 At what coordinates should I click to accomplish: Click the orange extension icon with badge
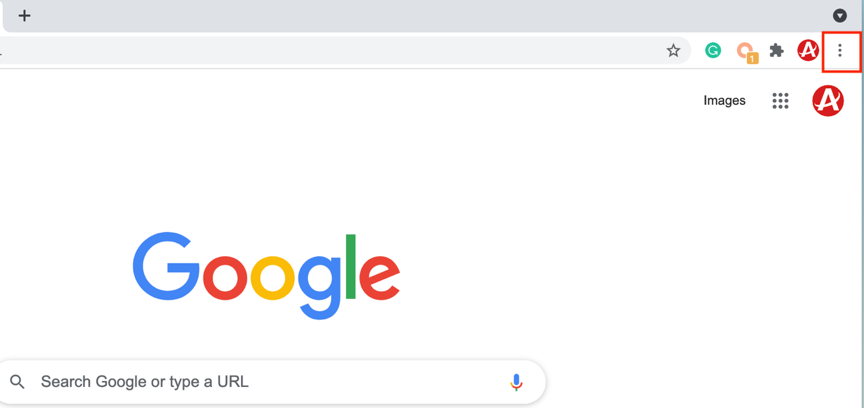coord(744,50)
